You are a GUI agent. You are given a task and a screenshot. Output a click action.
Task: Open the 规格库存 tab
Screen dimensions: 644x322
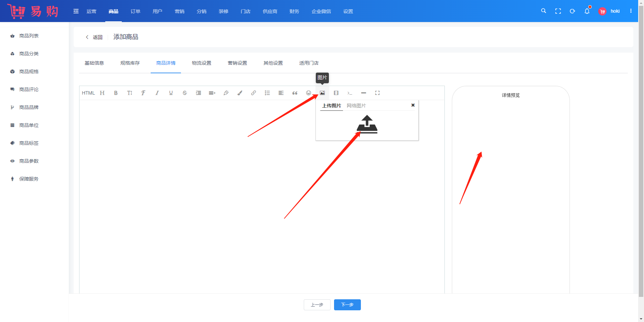pyautogui.click(x=130, y=63)
